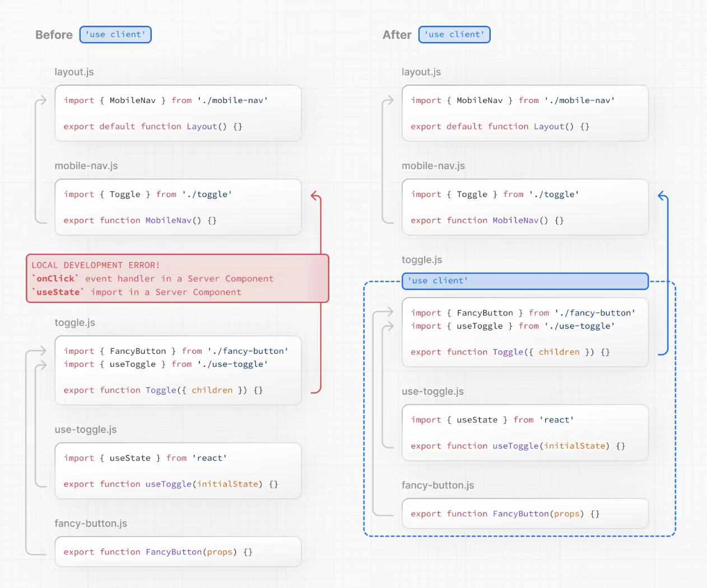The image size is (707, 588).
Task: Click gray arrow at After's FancyButton import line
Action: 388,312
